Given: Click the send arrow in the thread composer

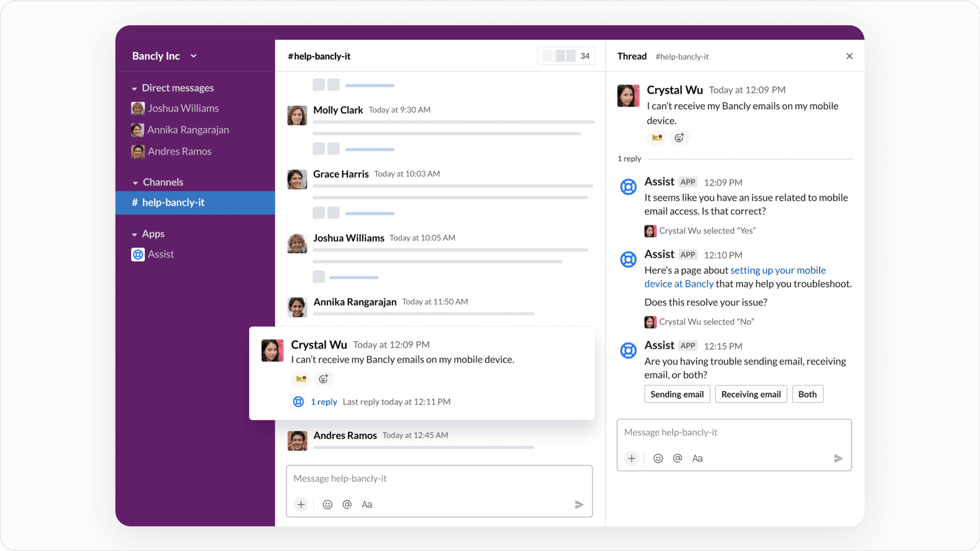Looking at the screenshot, I should (x=838, y=458).
